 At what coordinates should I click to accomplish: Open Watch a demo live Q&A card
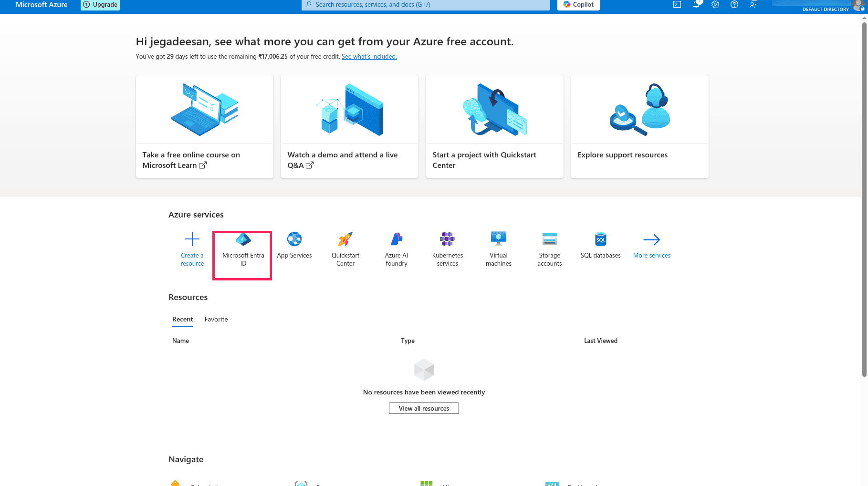click(350, 126)
